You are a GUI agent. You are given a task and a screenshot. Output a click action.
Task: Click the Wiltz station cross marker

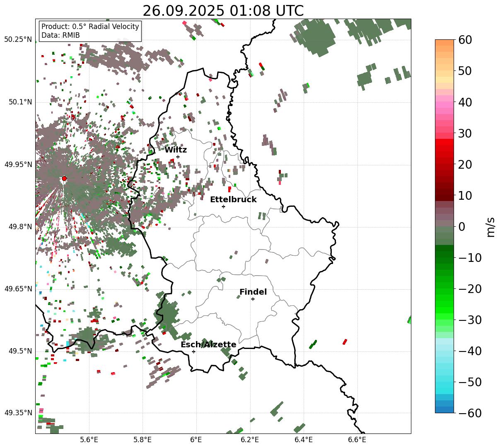pyautogui.click(x=178, y=157)
